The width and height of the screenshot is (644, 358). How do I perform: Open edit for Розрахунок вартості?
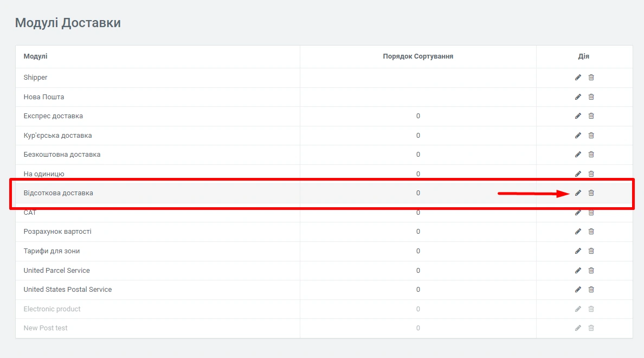tap(578, 232)
